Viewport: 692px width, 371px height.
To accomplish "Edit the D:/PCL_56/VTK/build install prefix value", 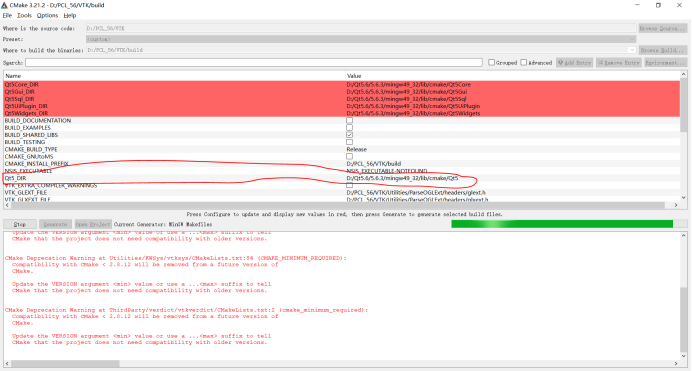I will pyautogui.click(x=374, y=164).
